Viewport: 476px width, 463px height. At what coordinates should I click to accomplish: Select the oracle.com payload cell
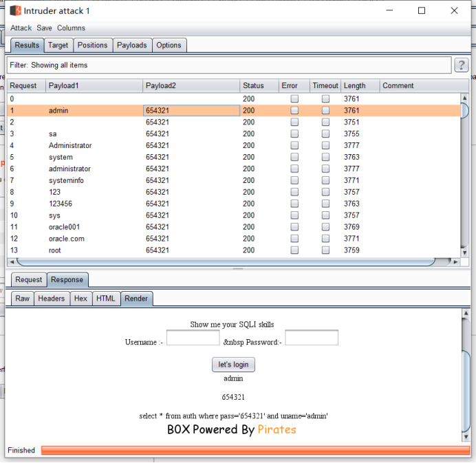click(94, 239)
